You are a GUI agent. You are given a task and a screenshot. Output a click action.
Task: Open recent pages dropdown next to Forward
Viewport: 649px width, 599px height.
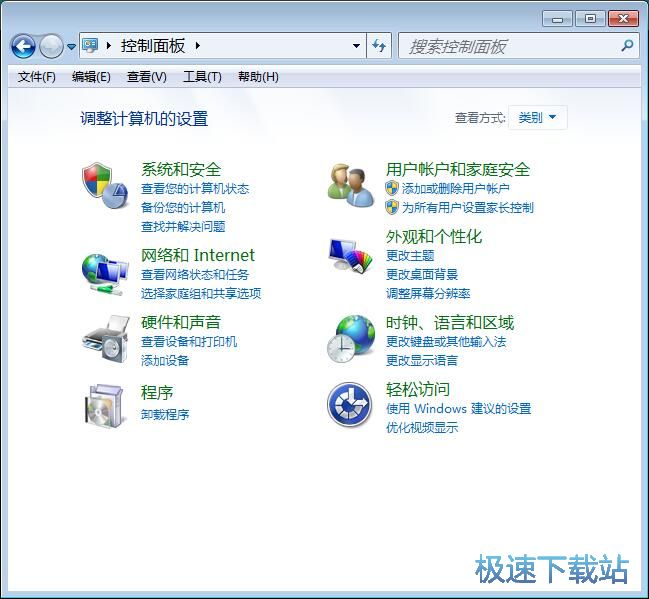pos(71,46)
